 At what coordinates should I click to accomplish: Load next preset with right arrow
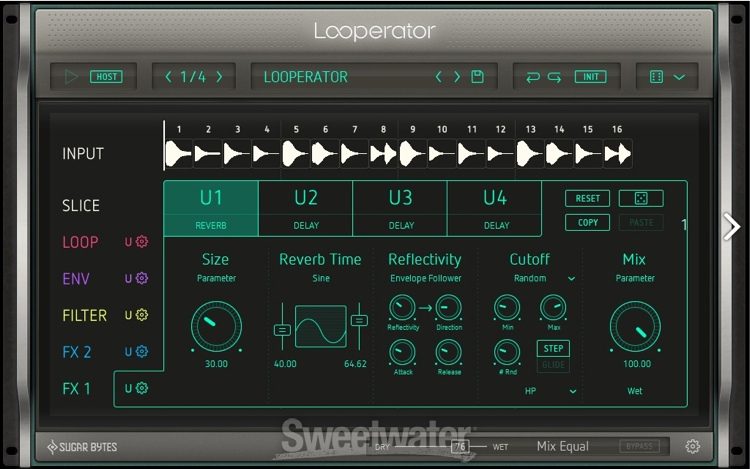(x=457, y=76)
